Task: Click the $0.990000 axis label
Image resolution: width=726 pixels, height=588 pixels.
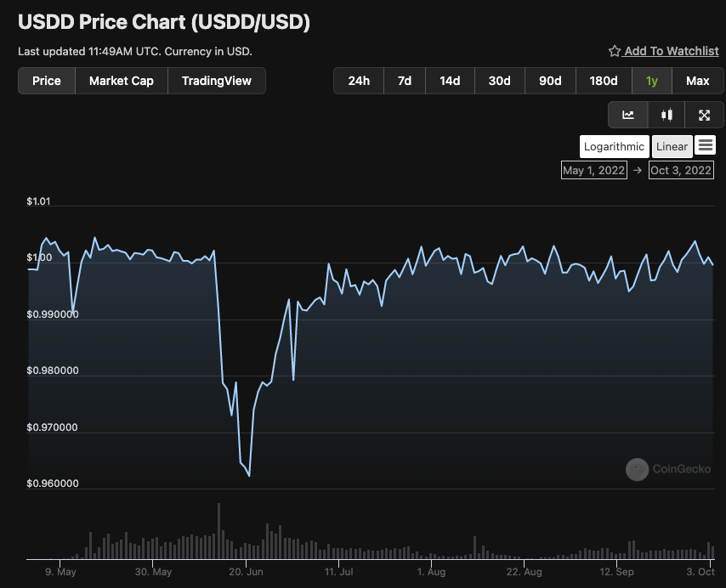Action: point(53,314)
